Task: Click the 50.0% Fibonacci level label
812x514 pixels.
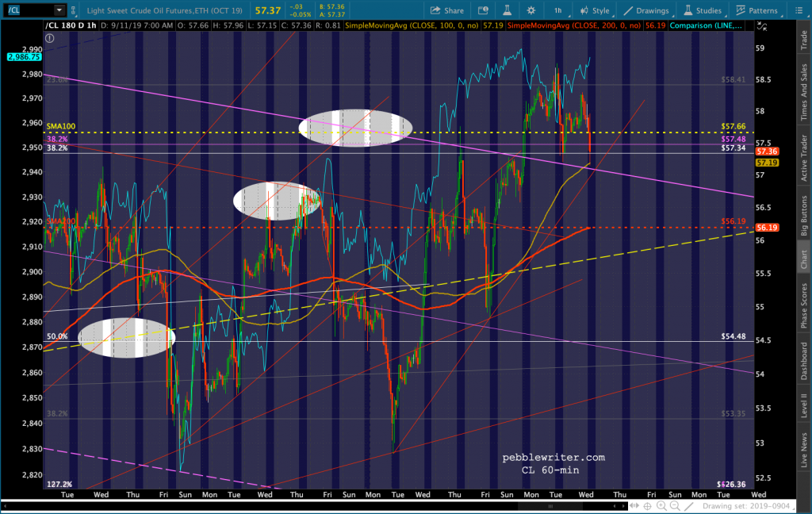Action: pos(57,336)
